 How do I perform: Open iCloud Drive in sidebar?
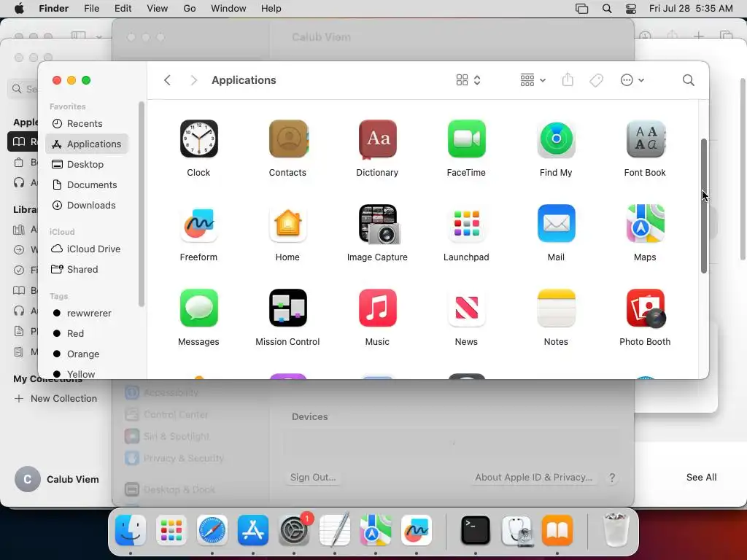[87, 249]
